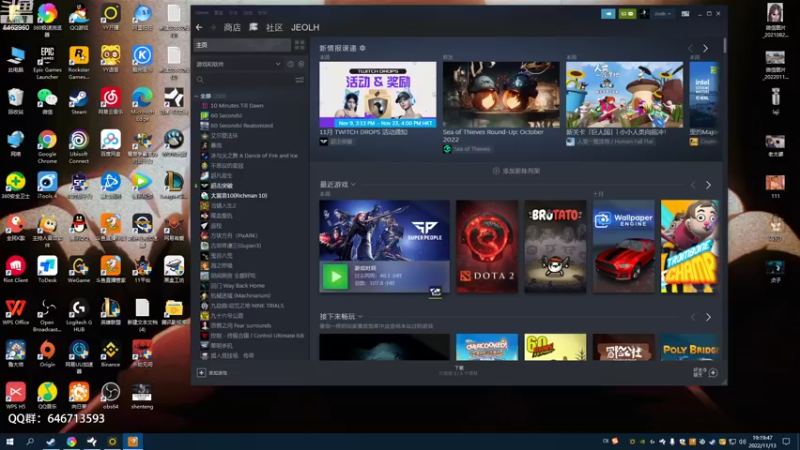Open Epic Games Launcher desktop icon

coord(47,63)
